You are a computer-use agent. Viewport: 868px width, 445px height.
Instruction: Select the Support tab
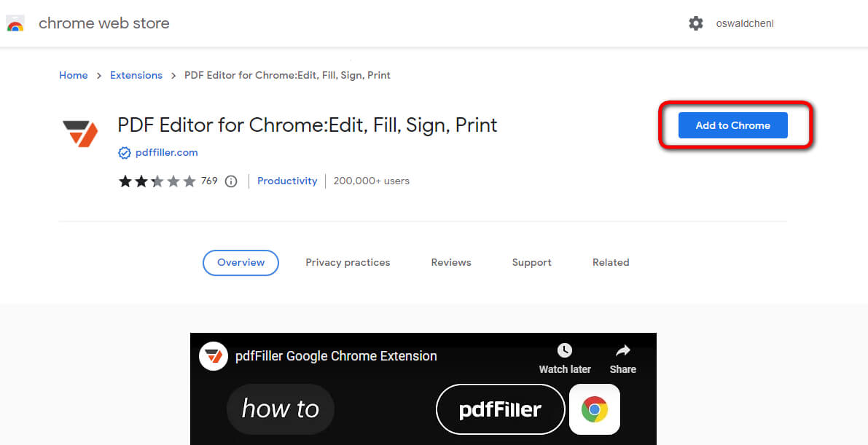[531, 262]
